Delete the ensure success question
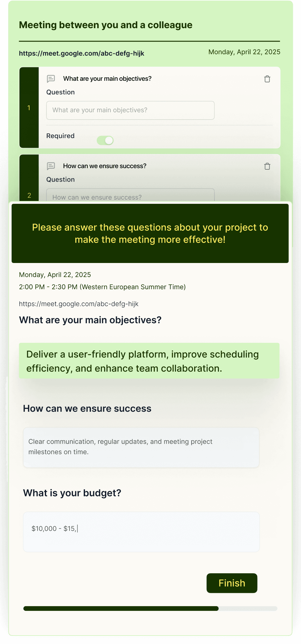This screenshot has width=301, height=644. tap(267, 166)
